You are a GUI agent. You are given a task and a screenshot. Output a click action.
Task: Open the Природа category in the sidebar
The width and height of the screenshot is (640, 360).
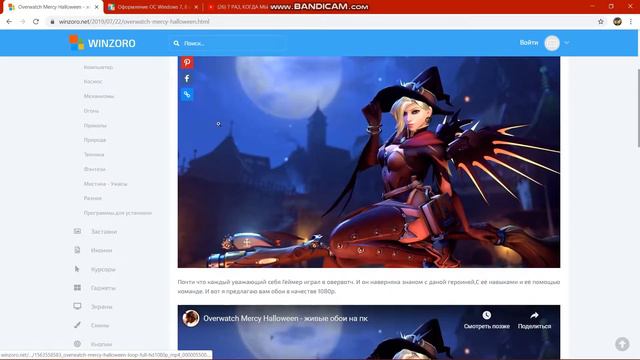pos(95,140)
